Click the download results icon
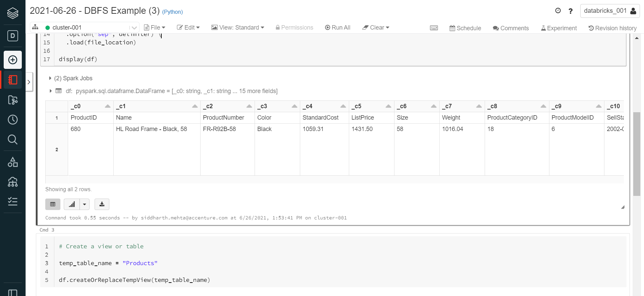The image size is (644, 296). [102, 204]
